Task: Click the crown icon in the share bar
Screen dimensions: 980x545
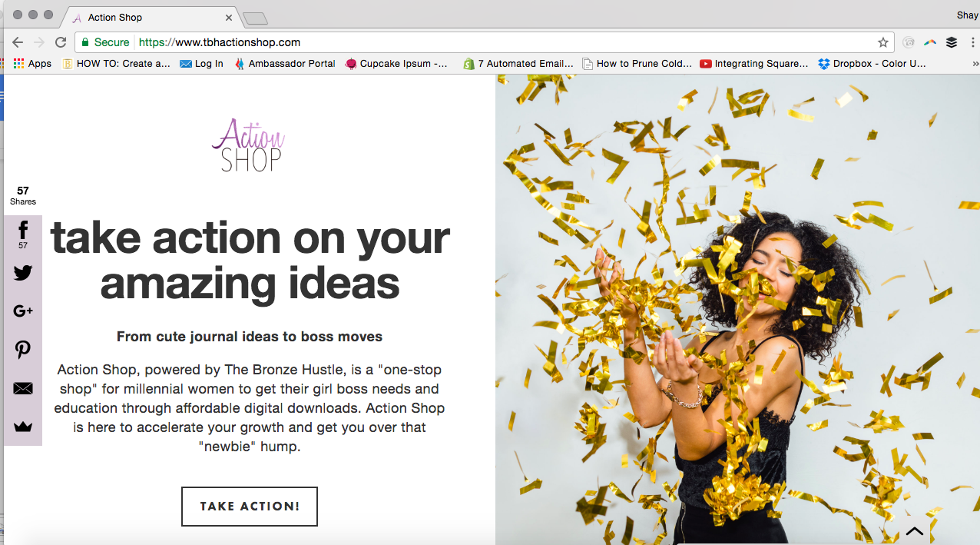Action: pyautogui.click(x=23, y=427)
